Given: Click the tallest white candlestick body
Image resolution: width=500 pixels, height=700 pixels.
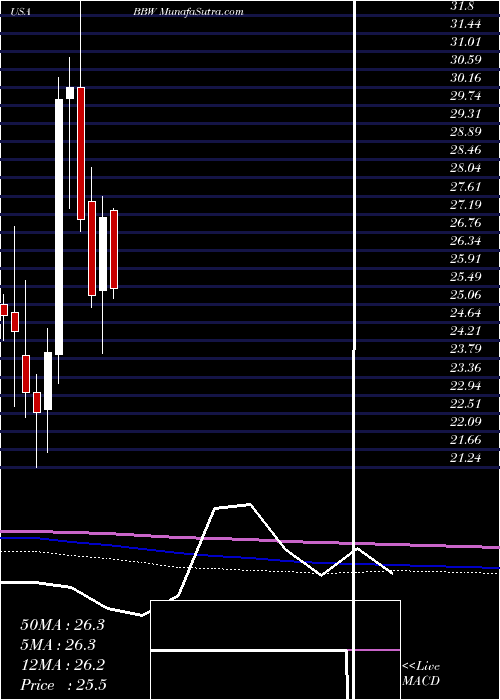Looking at the screenshot, I should (x=59, y=227).
